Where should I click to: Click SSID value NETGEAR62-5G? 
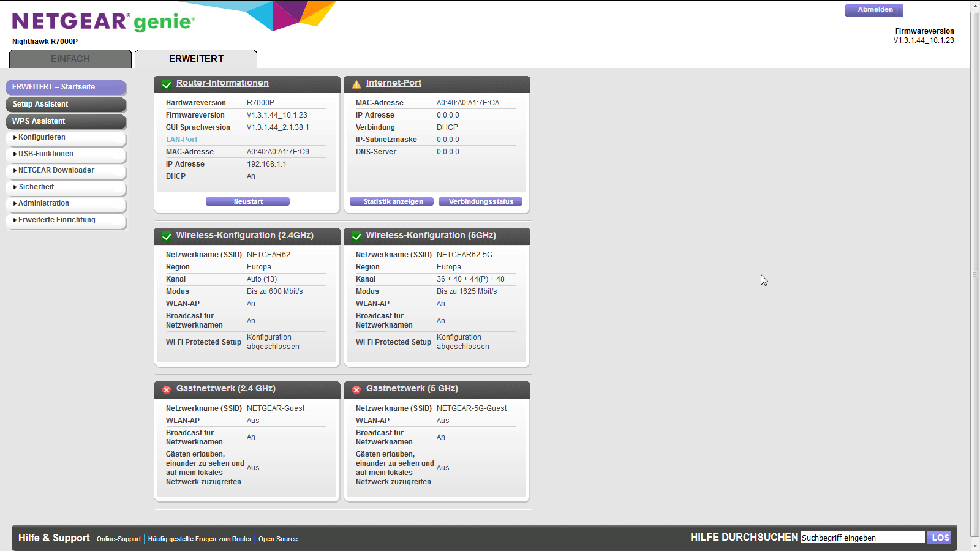pos(464,255)
